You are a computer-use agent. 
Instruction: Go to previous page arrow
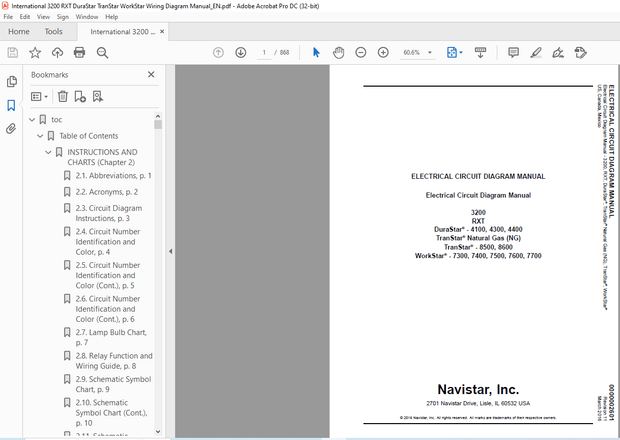(x=218, y=53)
